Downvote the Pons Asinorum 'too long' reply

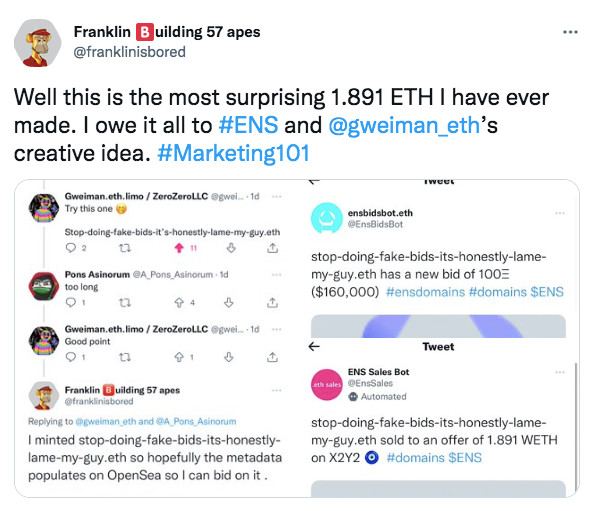(228, 303)
